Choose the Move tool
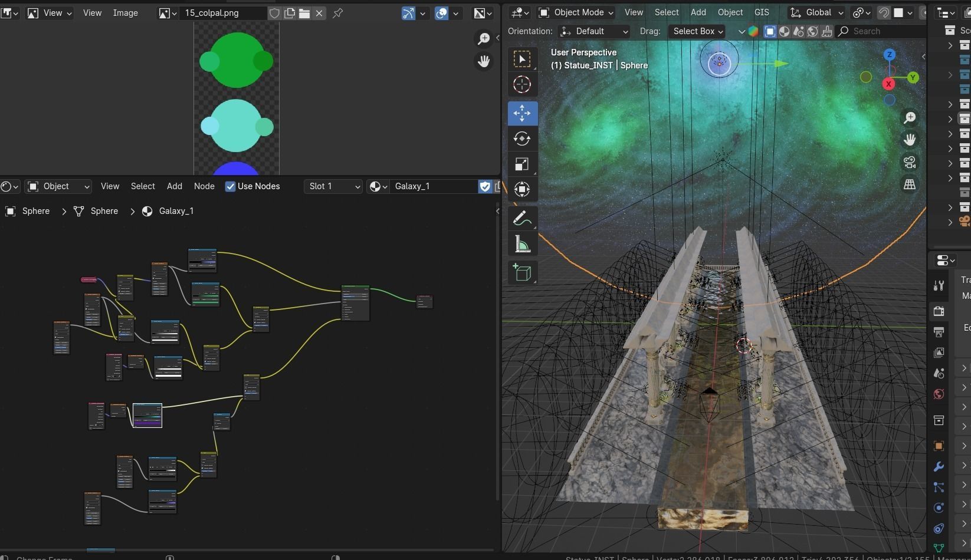The width and height of the screenshot is (971, 560). [x=522, y=113]
